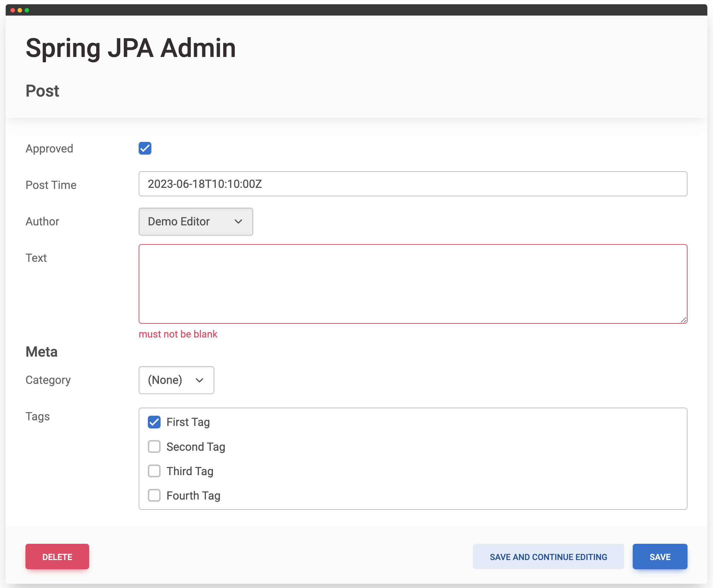The image size is (713, 588).
Task: Click inside the Text textarea
Action: click(413, 284)
